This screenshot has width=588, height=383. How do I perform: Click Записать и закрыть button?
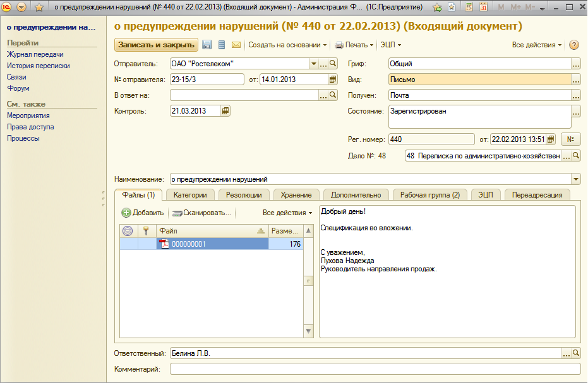tap(156, 45)
